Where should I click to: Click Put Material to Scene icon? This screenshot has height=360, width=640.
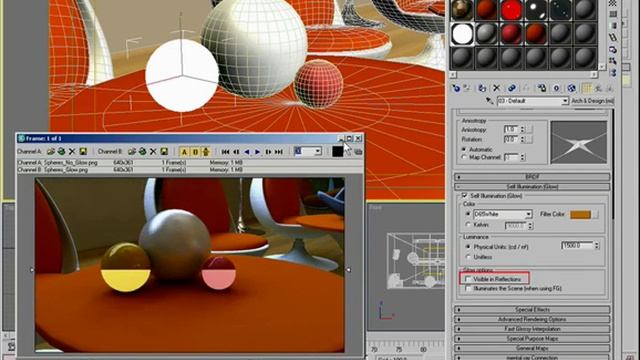click(x=467, y=88)
